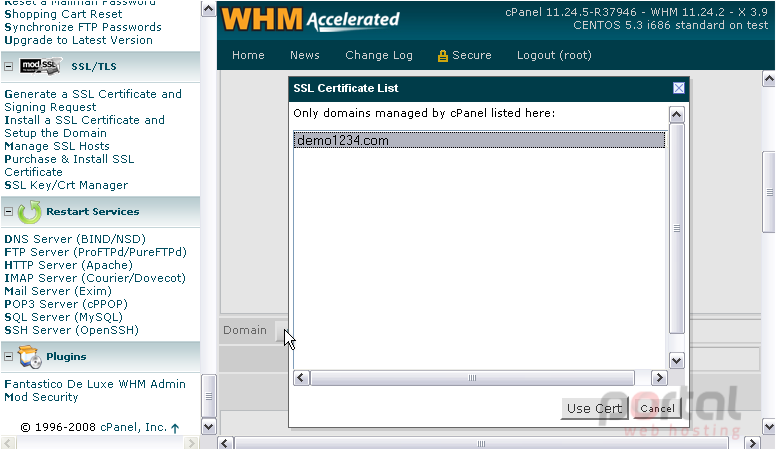This screenshot has width=776, height=450.
Task: Restart FTP Server (ProFTPd/PureFTPd)
Action: click(x=96, y=252)
